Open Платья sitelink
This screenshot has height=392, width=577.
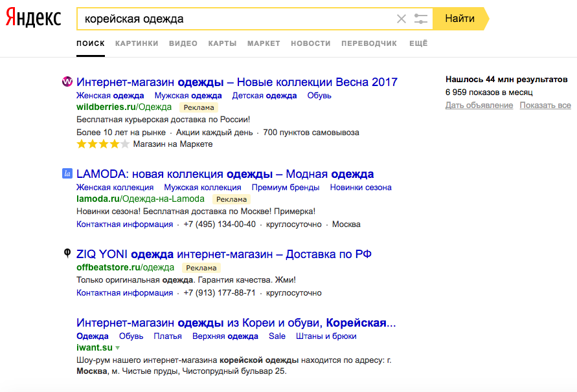[168, 336]
